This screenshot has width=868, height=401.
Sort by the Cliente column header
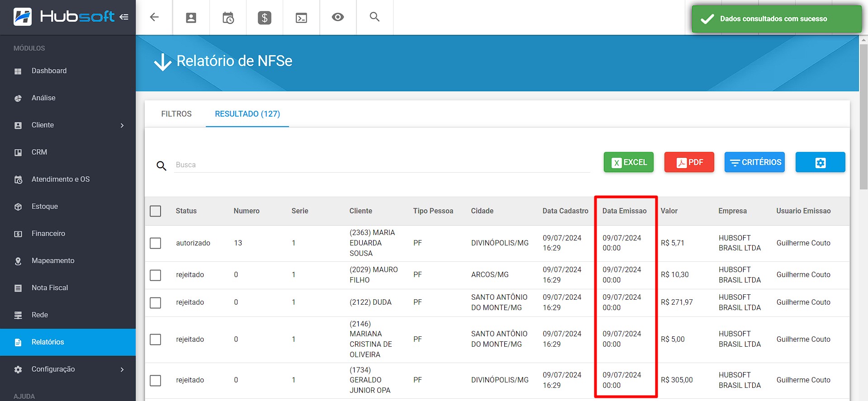[x=360, y=211]
